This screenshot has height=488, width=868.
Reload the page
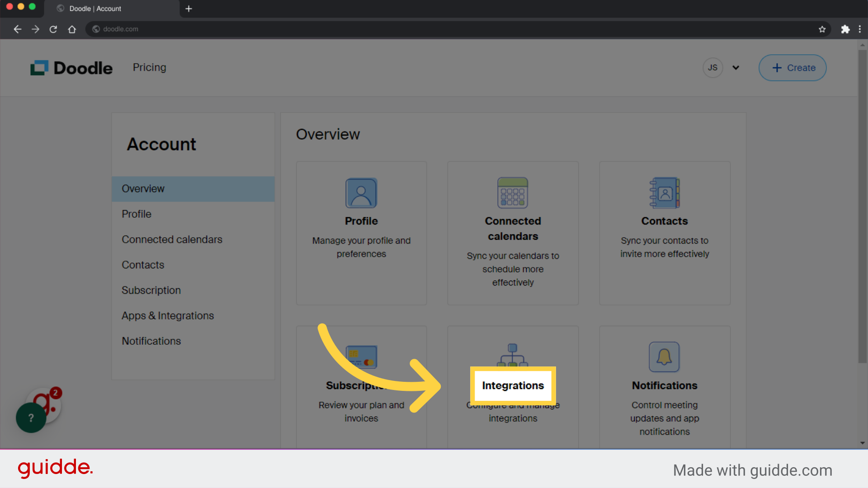click(x=53, y=29)
